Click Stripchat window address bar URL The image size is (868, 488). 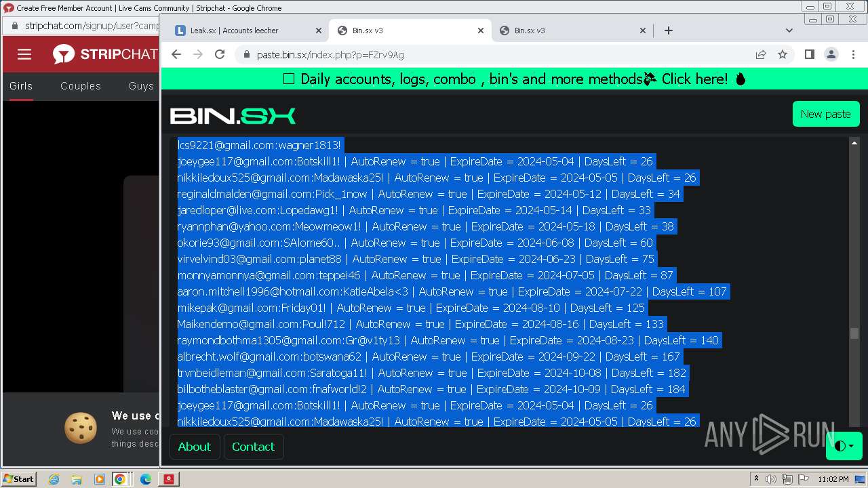pos(92,26)
